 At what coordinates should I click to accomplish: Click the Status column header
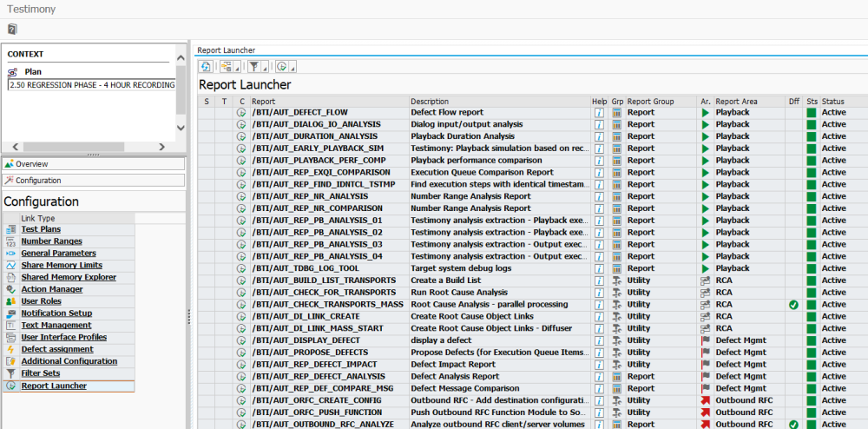point(844,102)
